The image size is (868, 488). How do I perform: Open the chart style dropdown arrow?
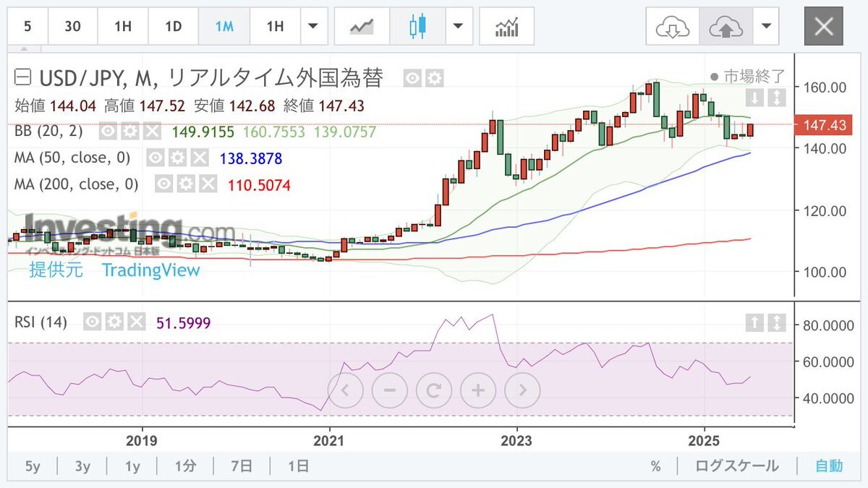point(458,27)
